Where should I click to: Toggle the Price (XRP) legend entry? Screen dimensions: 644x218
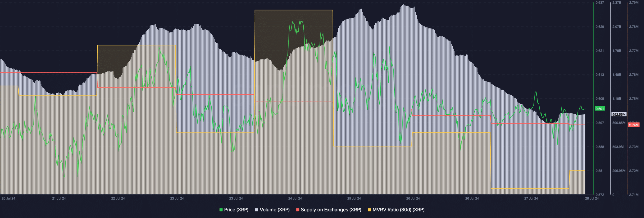point(234,210)
